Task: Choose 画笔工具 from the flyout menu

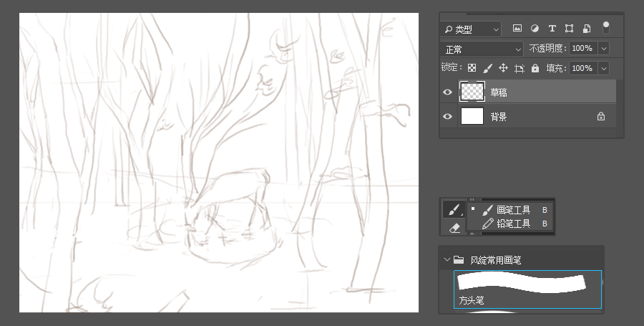Action: pyautogui.click(x=513, y=210)
